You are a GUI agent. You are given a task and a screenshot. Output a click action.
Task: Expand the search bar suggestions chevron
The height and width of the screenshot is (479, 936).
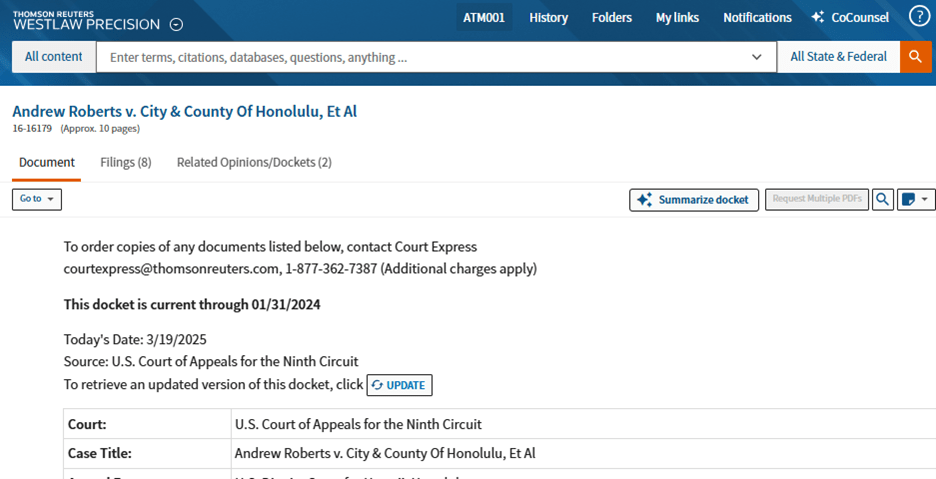pyautogui.click(x=757, y=57)
